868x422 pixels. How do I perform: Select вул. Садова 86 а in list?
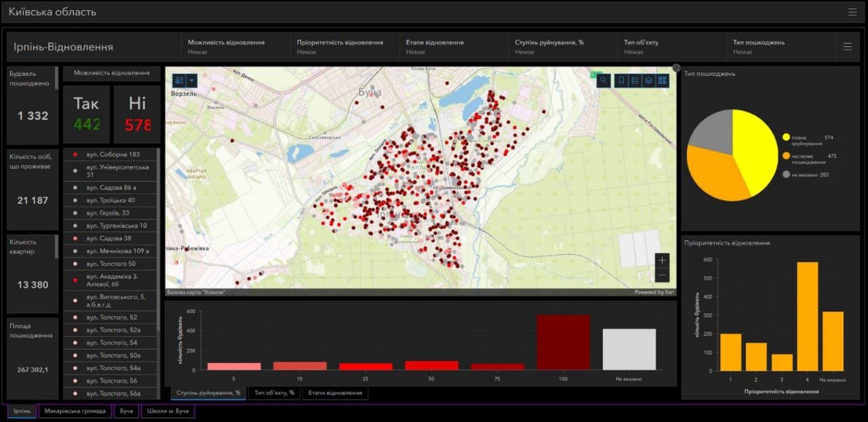pos(110,188)
